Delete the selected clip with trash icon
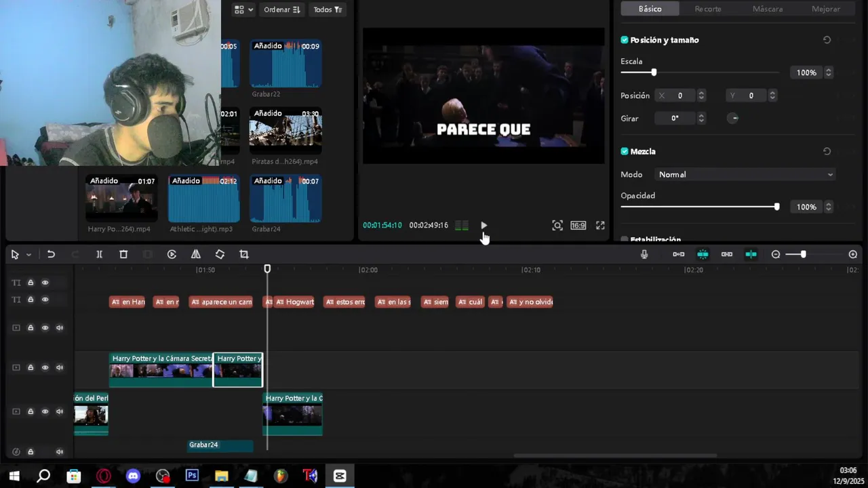The image size is (868, 488). [x=123, y=254]
